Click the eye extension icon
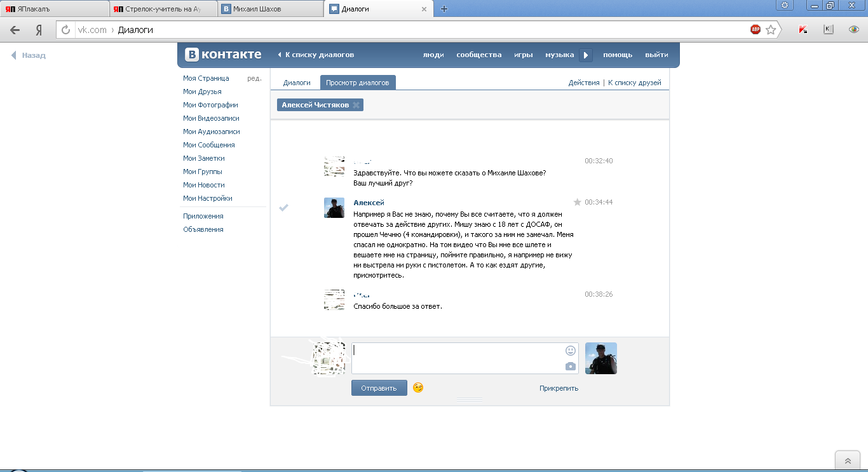 pyautogui.click(x=854, y=29)
